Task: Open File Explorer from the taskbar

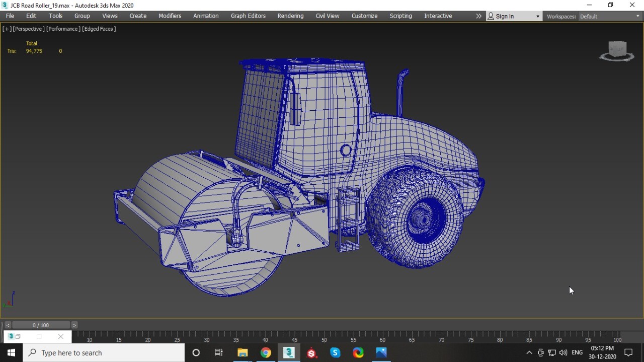Action: [x=243, y=352]
